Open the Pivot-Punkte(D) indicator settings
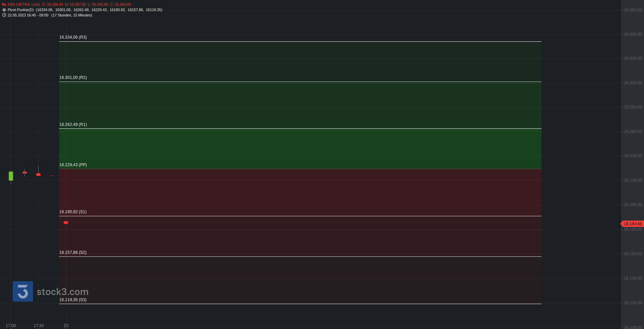The height and width of the screenshot is (329, 644). tap(21, 10)
